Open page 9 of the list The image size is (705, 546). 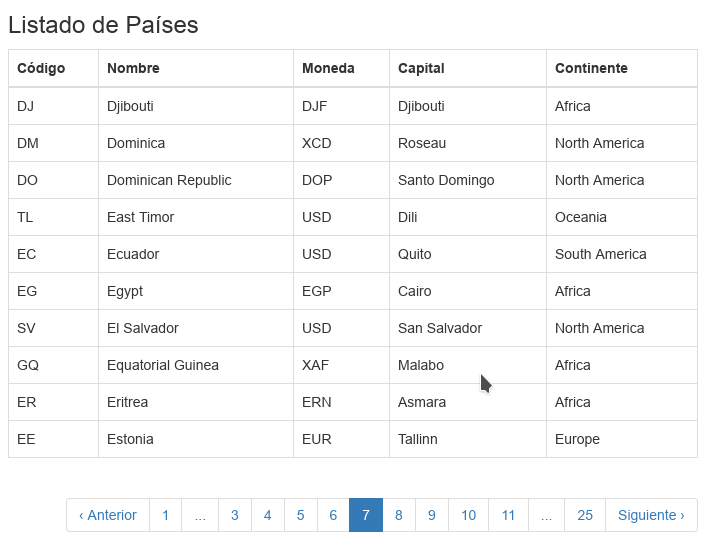(432, 515)
